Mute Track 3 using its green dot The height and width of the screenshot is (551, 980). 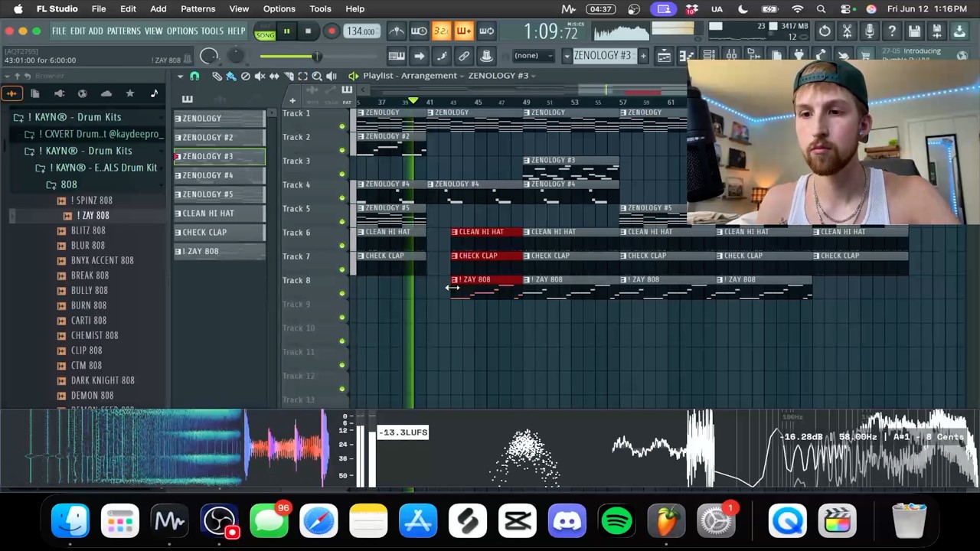tap(342, 174)
